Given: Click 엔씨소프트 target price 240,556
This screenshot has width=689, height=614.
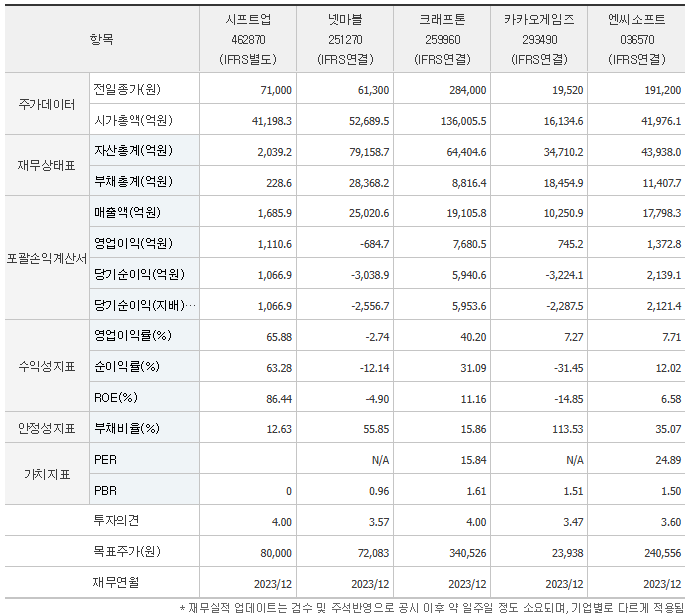Looking at the screenshot, I should [x=663, y=553].
